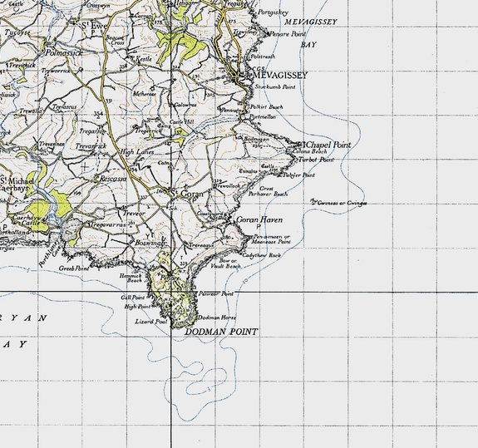Click the Goran Haven place name

(259, 219)
